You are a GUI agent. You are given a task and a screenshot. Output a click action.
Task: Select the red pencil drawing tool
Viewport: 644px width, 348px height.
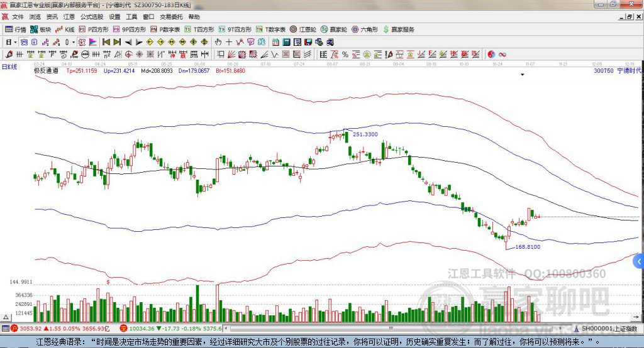tap(9, 55)
